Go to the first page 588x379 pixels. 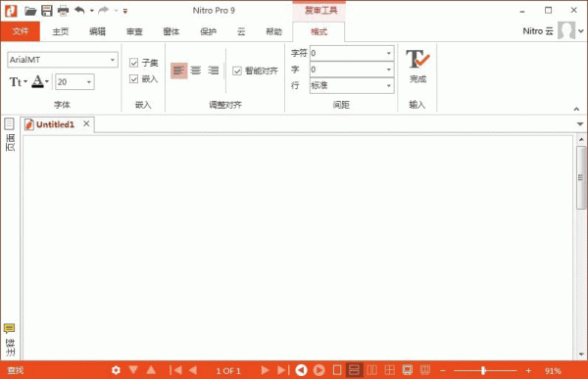175,370
